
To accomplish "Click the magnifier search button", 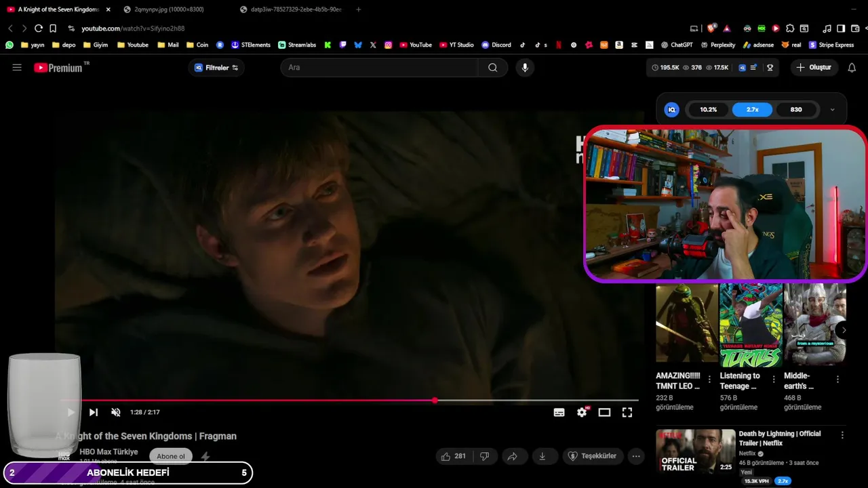I will click(x=493, y=68).
